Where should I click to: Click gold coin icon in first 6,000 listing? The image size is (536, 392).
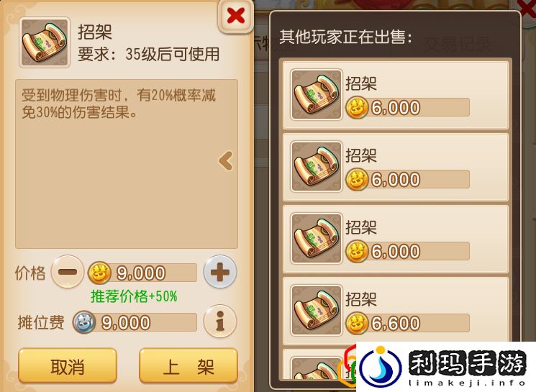pos(357,108)
